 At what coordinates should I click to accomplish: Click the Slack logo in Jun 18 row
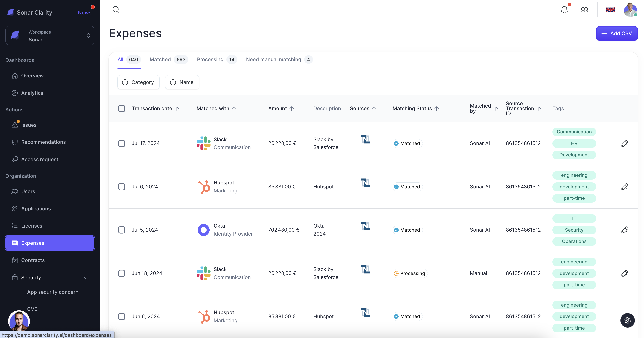tap(203, 273)
